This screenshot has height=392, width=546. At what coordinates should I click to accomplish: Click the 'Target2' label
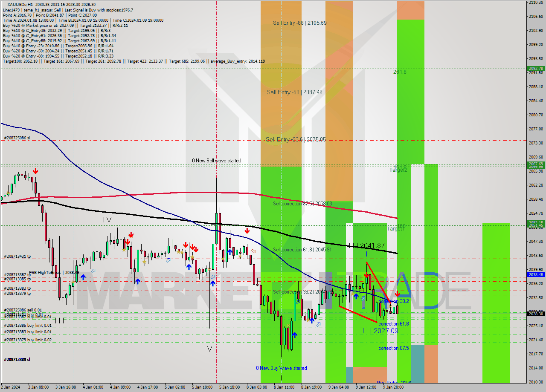coord(398,170)
